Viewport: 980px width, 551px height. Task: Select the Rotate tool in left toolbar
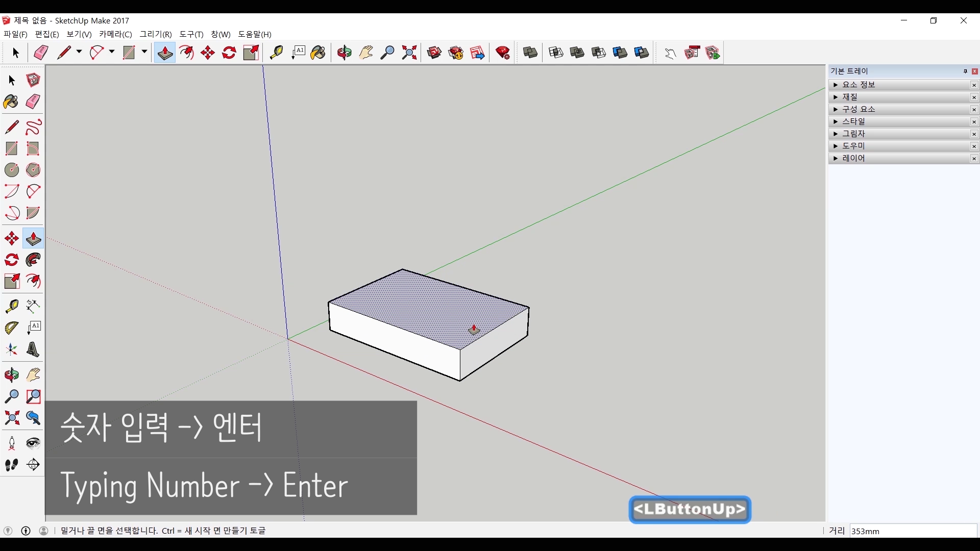[x=12, y=260]
